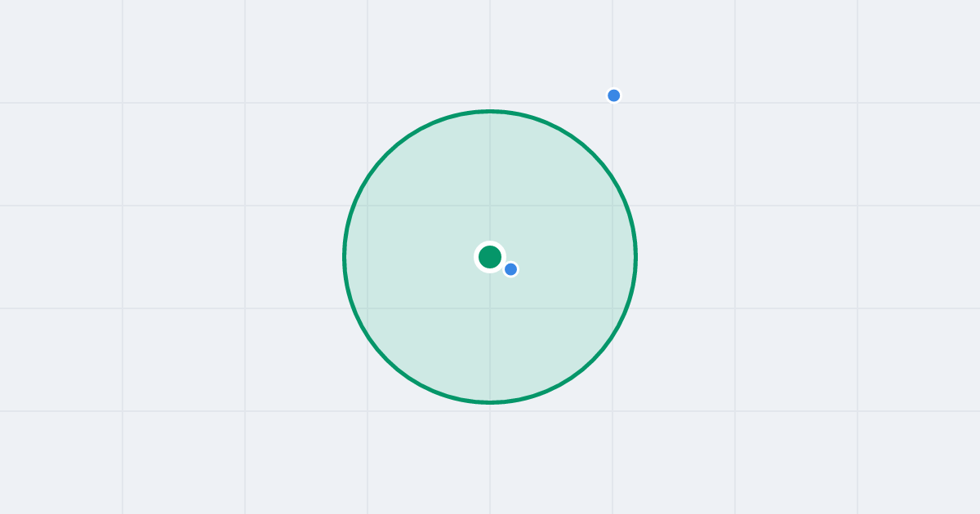Click the white ring around the green center dot
980x514 pixels.
(490, 244)
